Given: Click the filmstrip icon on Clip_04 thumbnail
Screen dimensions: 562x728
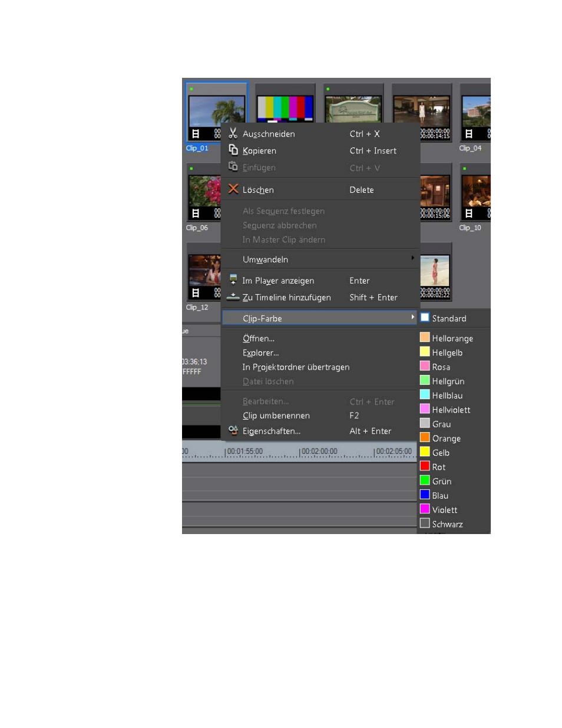Looking at the screenshot, I should (x=469, y=134).
